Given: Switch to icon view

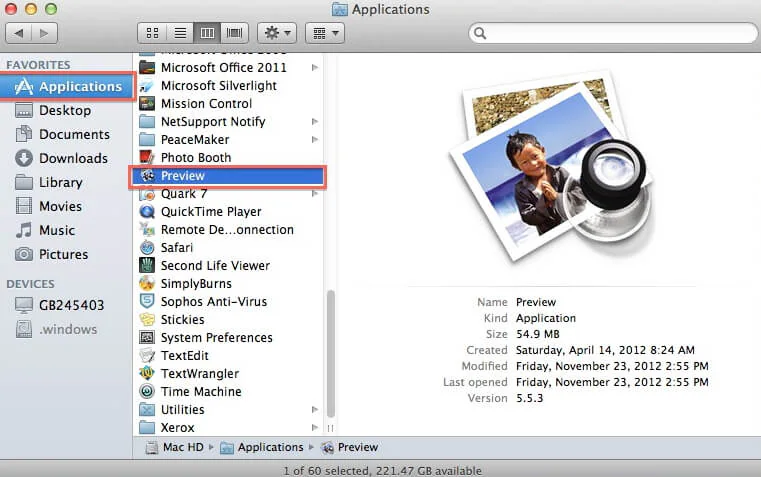Looking at the screenshot, I should (152, 33).
